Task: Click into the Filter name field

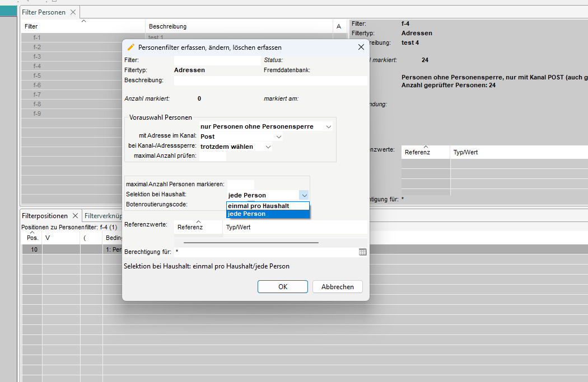Action: (217, 60)
